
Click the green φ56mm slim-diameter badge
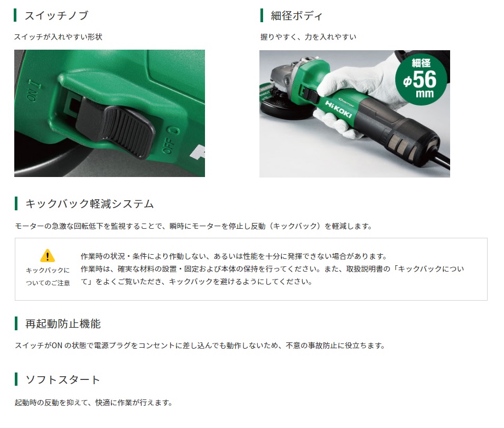421,80
